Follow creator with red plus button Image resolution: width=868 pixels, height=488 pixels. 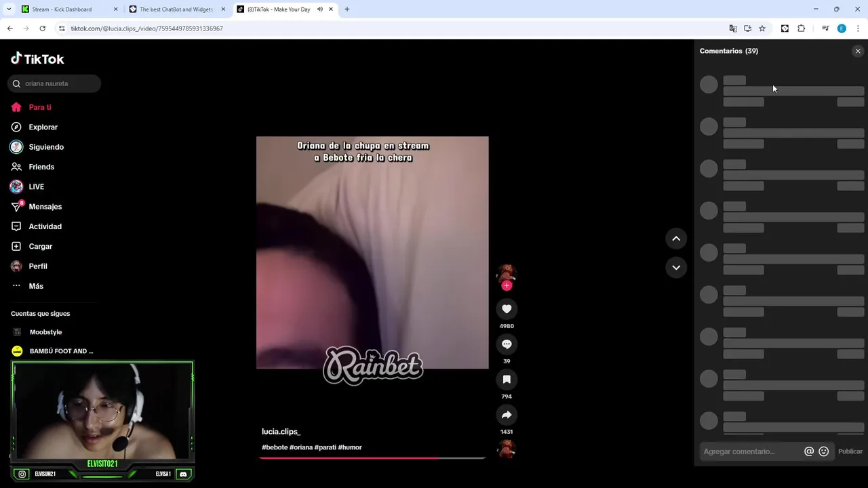507,285
